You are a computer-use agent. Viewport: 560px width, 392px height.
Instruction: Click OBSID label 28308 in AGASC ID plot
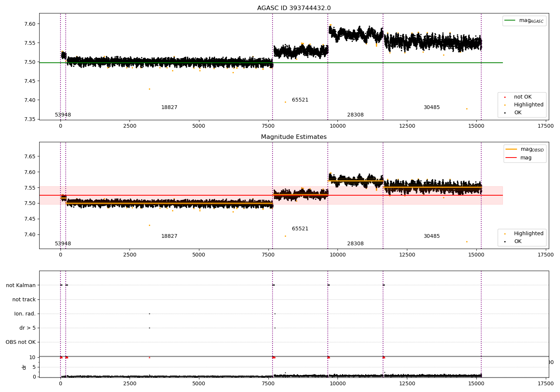click(x=355, y=115)
